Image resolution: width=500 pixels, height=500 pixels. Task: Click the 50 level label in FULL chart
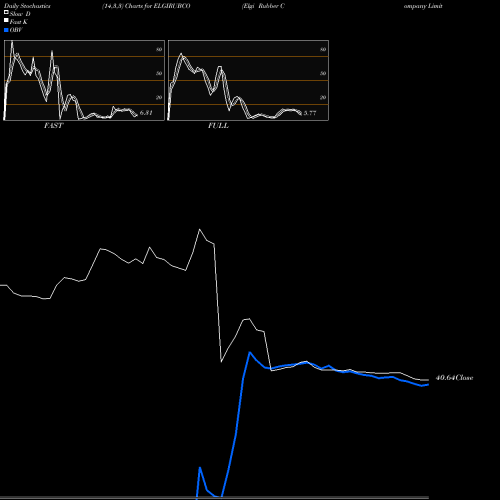(x=323, y=73)
